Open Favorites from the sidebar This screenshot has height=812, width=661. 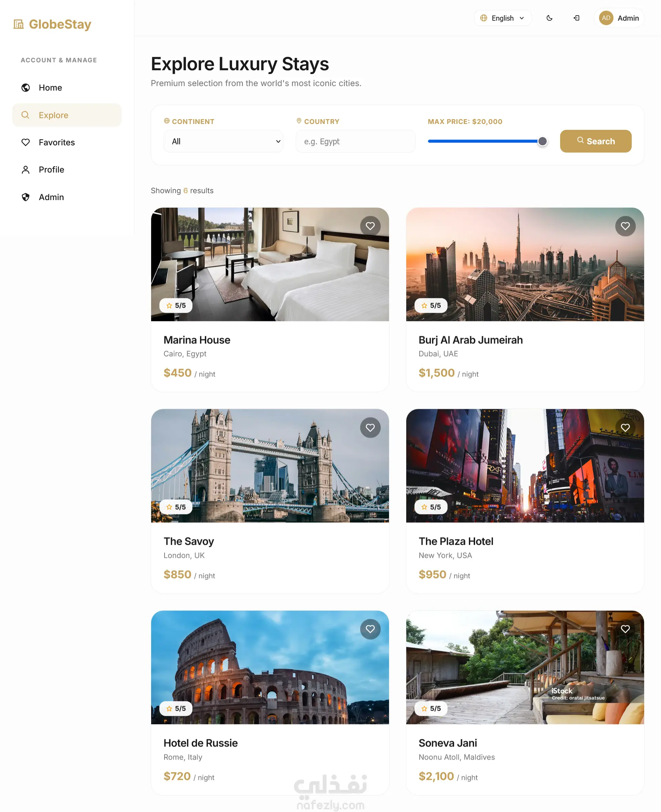coord(67,143)
